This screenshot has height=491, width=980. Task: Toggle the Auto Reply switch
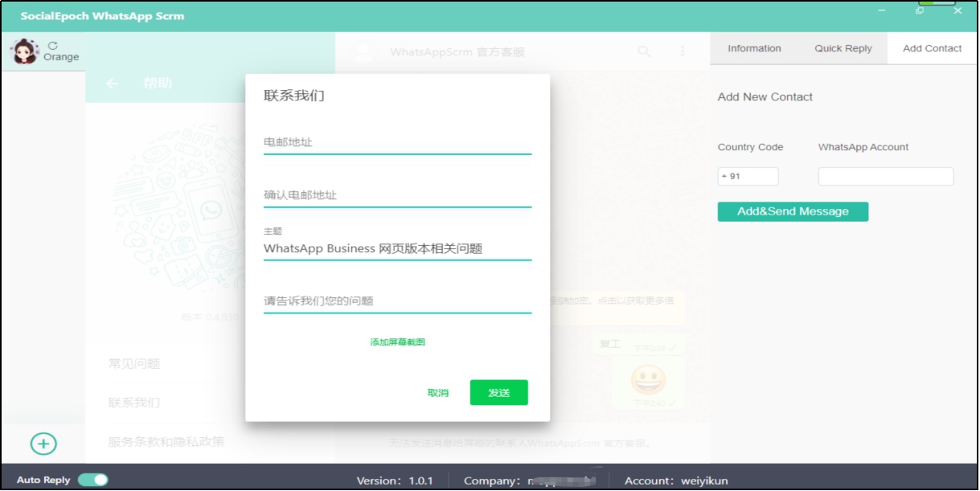(x=93, y=480)
